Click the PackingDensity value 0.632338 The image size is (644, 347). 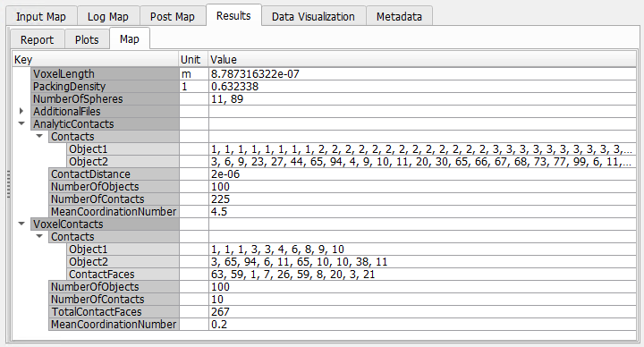coord(234,87)
